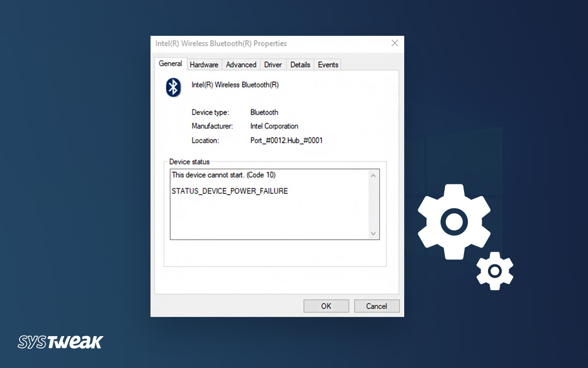
Task: Open the Details tab
Action: 300,64
